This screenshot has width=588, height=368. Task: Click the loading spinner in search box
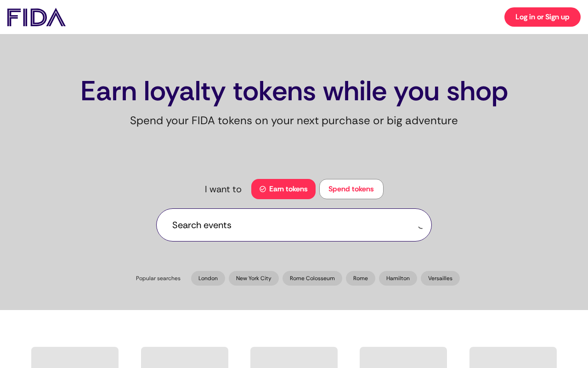[420, 225]
